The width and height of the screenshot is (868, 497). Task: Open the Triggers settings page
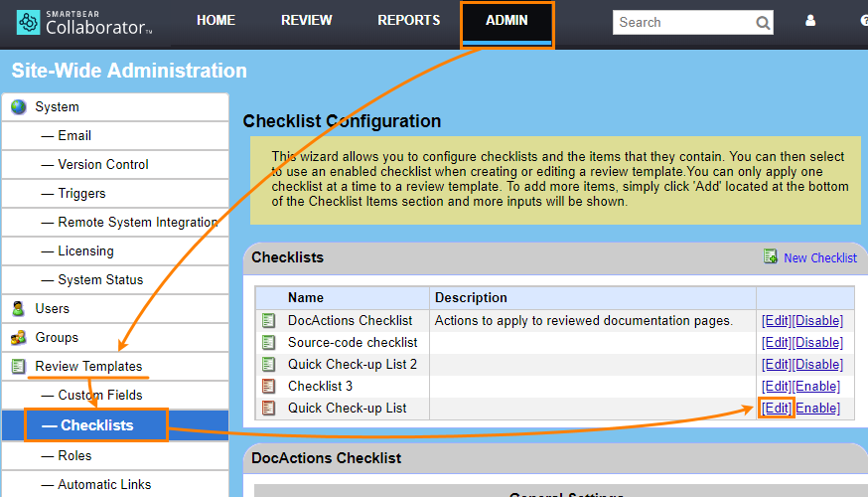115,194
